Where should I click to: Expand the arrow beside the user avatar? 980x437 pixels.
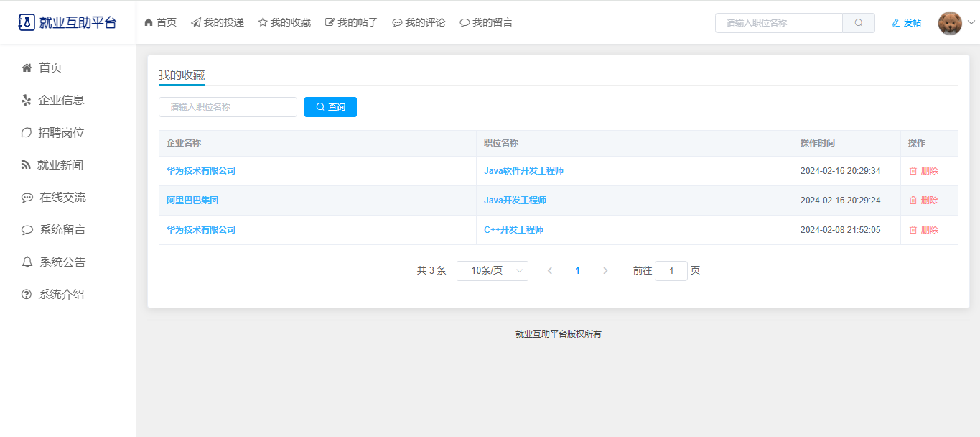tap(971, 23)
